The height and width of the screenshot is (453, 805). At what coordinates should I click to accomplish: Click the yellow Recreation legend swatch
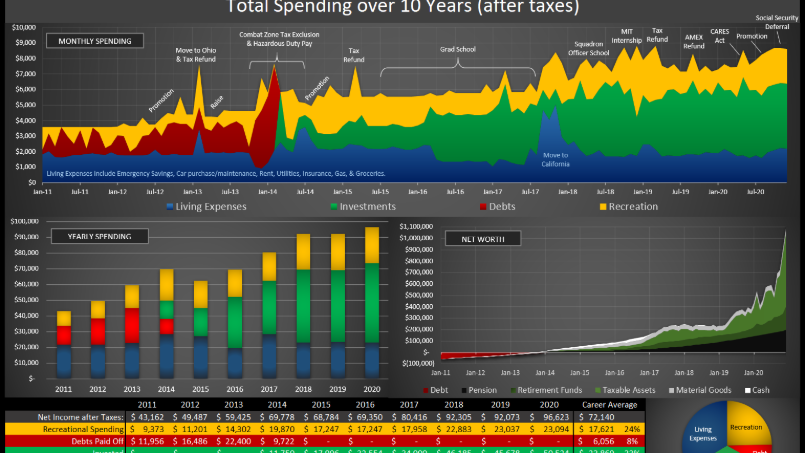coord(603,207)
